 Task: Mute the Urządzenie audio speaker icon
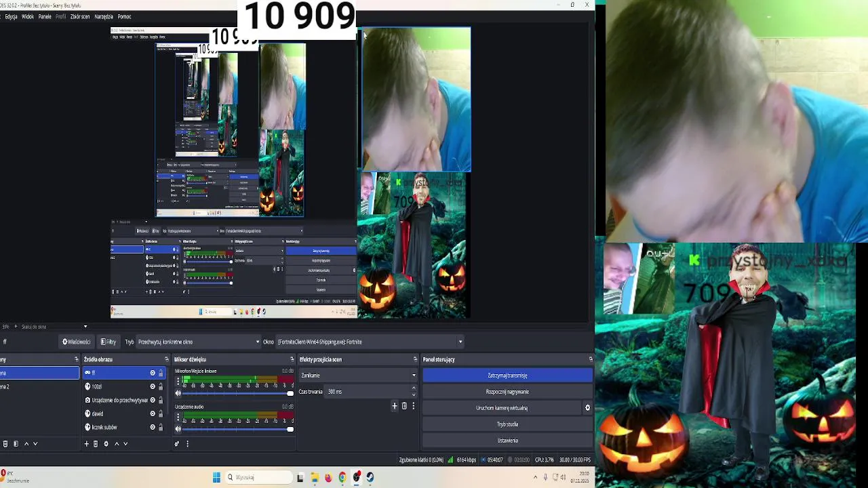tap(178, 428)
